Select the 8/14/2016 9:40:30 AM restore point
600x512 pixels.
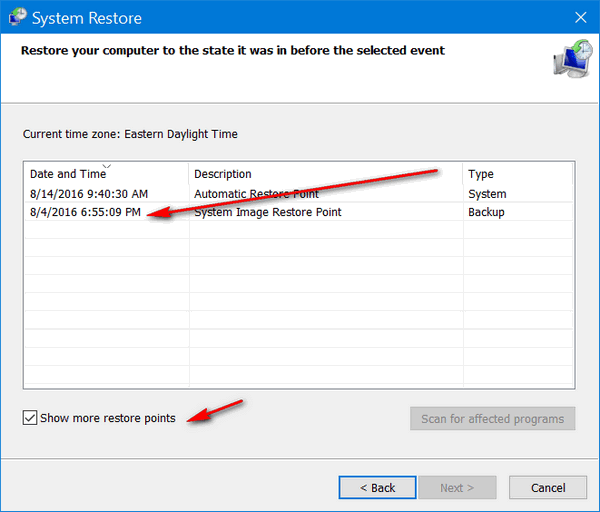(299, 194)
